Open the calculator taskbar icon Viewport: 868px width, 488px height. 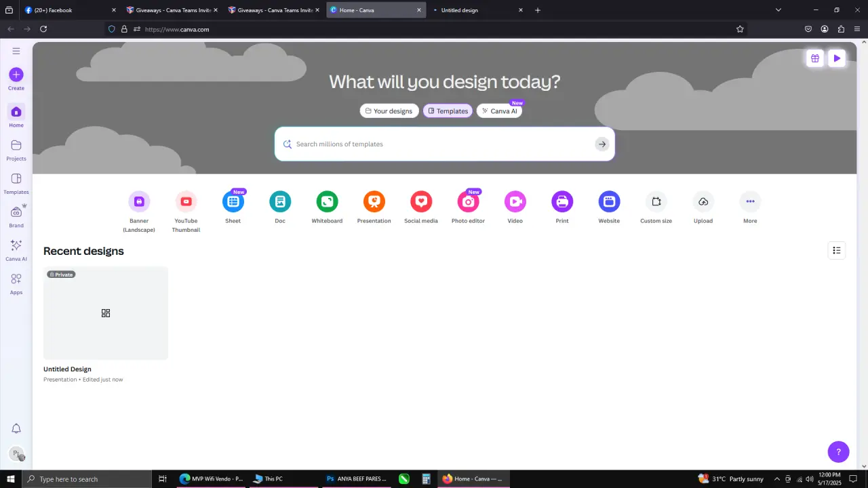pos(426,479)
